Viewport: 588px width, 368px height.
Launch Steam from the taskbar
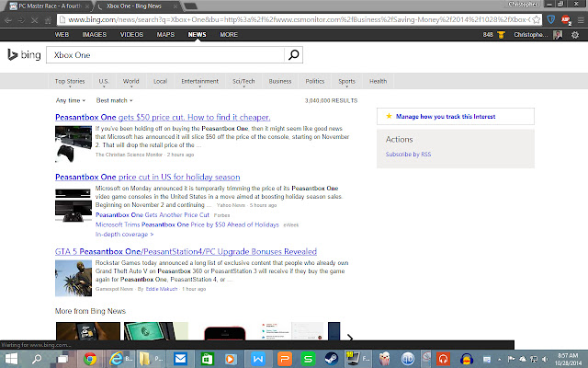tap(332, 359)
